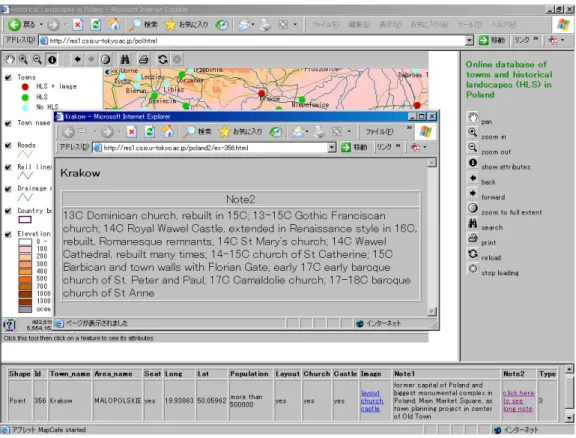Open the main address bar dropdown
This screenshot has height=438, width=576.
(469, 40)
